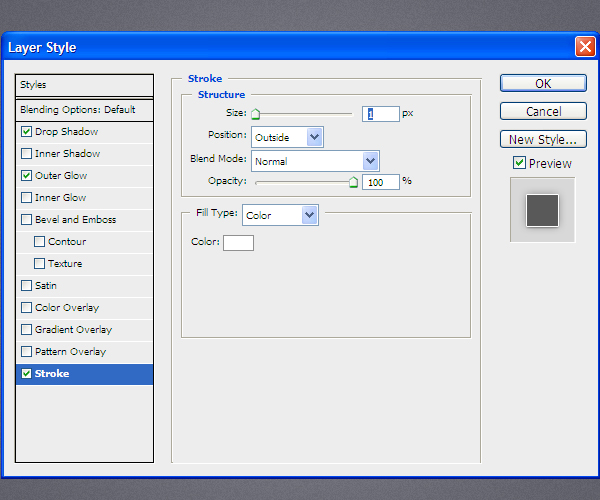600x500 pixels.
Task: Toggle the Preview checkbox
Action: coord(519,163)
